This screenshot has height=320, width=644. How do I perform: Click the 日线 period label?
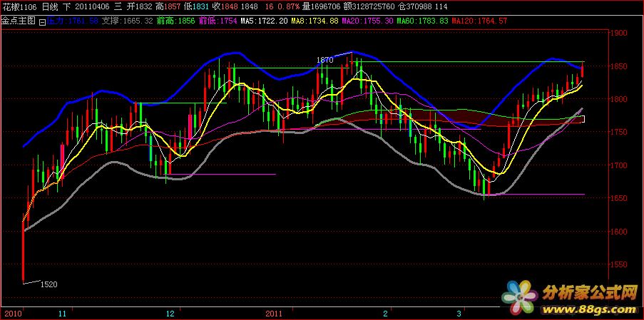(50, 6)
